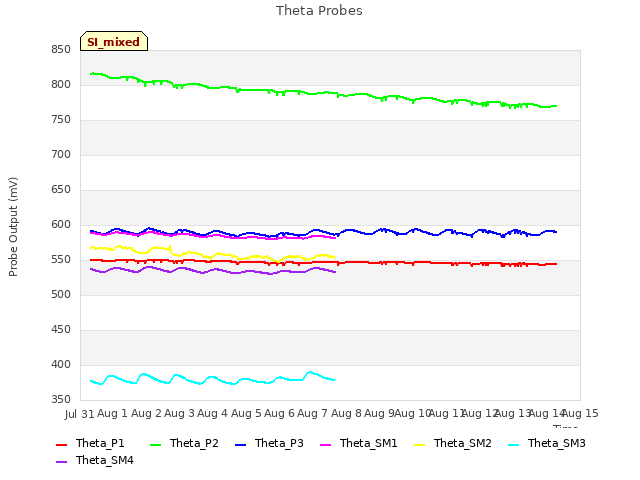Click the yellow Theta_SM2 legend swatch

(419, 444)
